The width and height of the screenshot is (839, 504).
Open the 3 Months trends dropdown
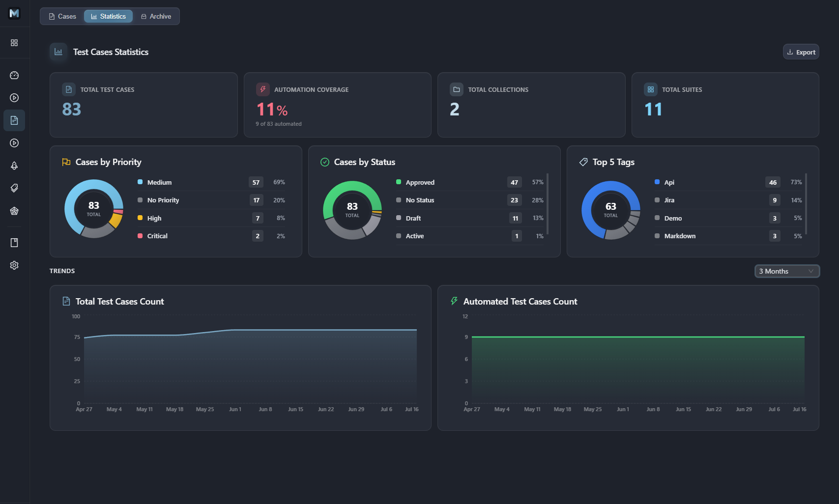[x=787, y=271]
